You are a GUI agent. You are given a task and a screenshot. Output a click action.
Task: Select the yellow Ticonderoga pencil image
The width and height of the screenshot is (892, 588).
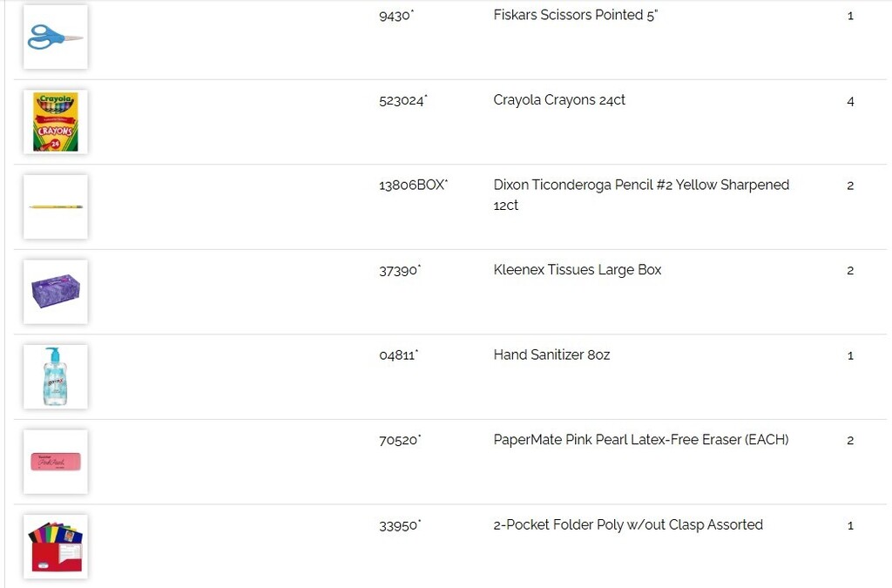[x=55, y=206]
